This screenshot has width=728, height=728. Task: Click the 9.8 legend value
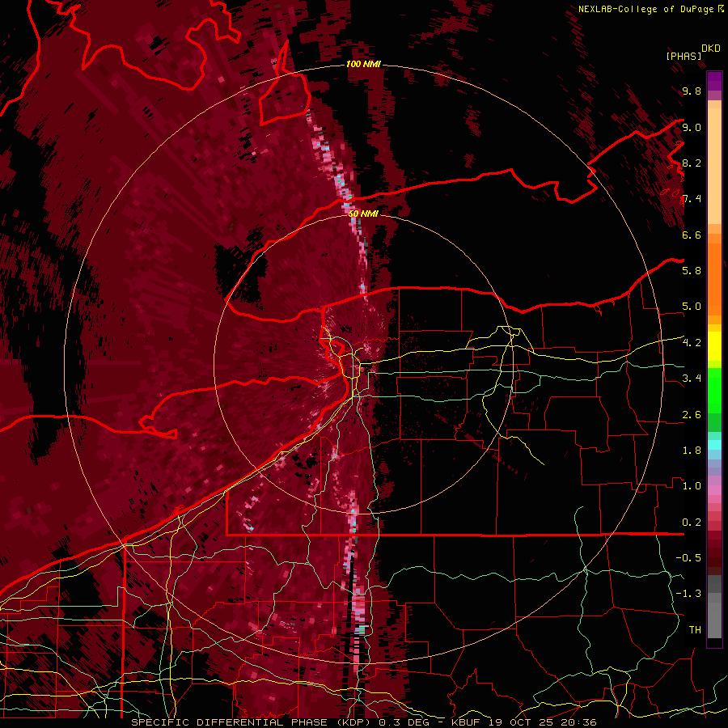pos(692,91)
